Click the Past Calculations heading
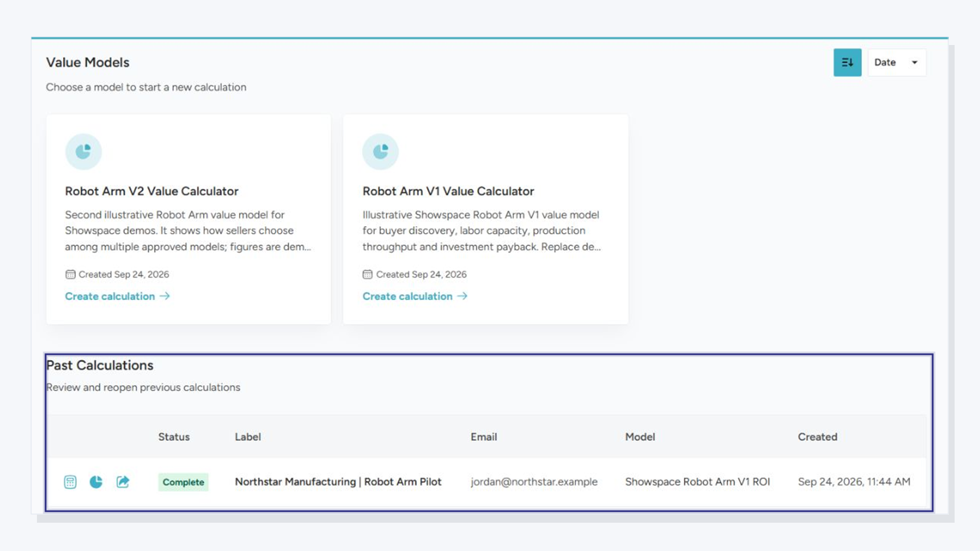Screen dimensions: 980x551 coord(100,365)
